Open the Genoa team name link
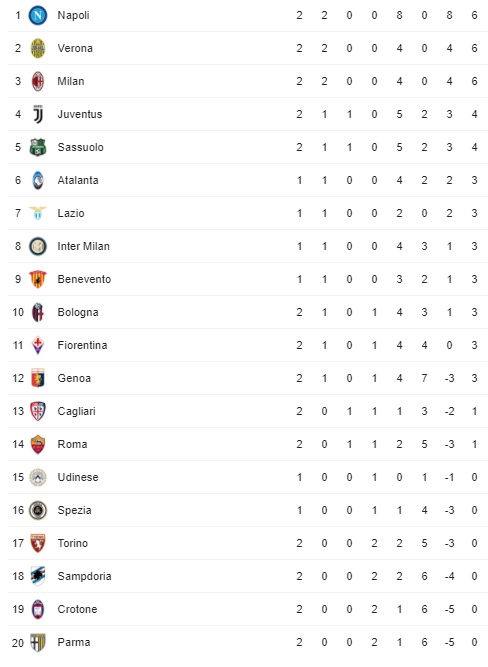The height and width of the screenshot is (667, 488). (x=74, y=378)
